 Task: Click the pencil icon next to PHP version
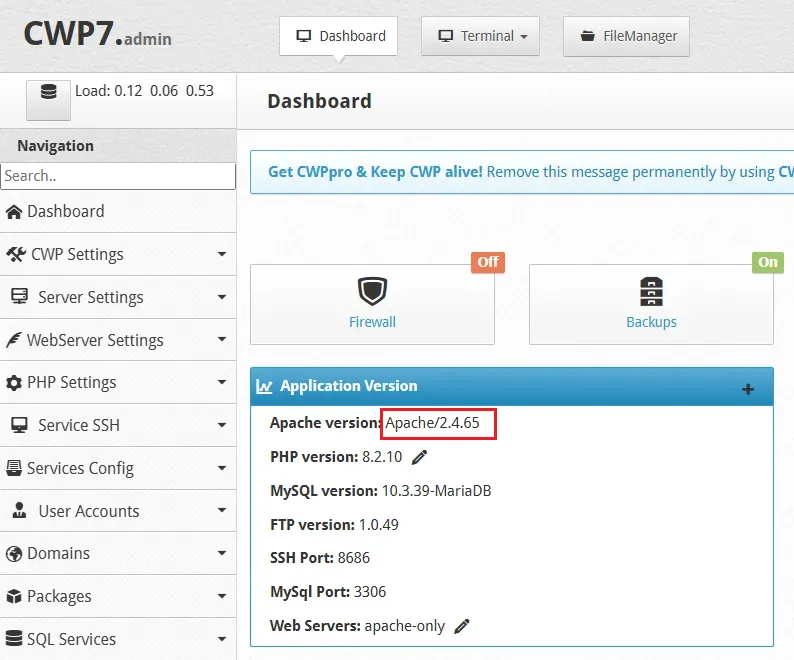point(419,457)
